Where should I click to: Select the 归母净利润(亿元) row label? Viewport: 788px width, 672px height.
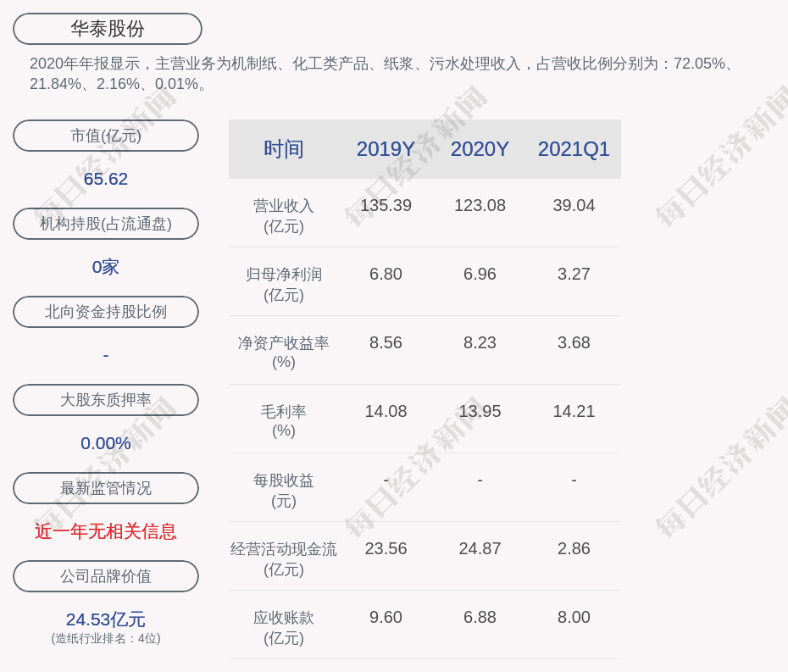(284, 284)
